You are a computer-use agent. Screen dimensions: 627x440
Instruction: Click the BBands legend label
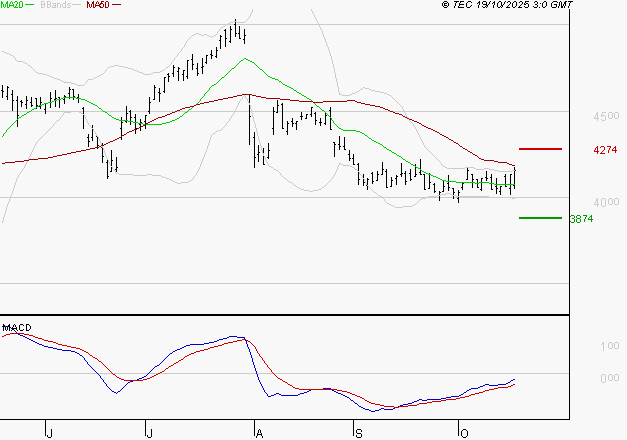tap(55, 5)
